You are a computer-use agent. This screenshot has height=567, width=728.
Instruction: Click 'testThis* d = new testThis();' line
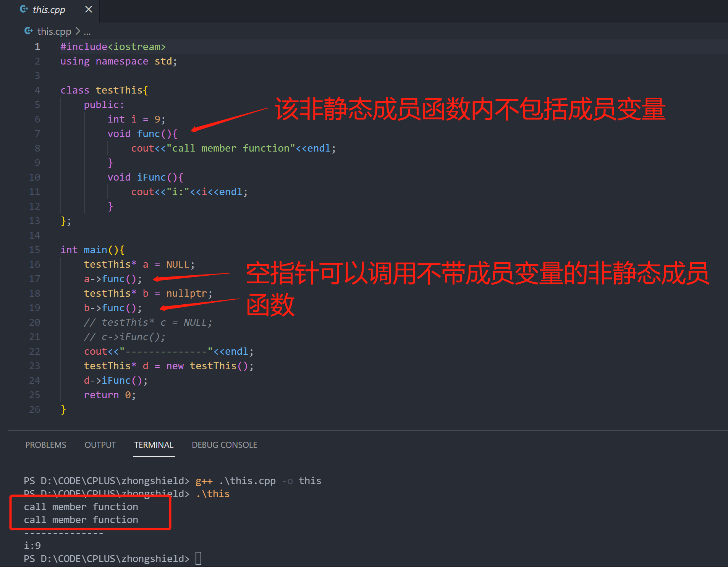169,366
